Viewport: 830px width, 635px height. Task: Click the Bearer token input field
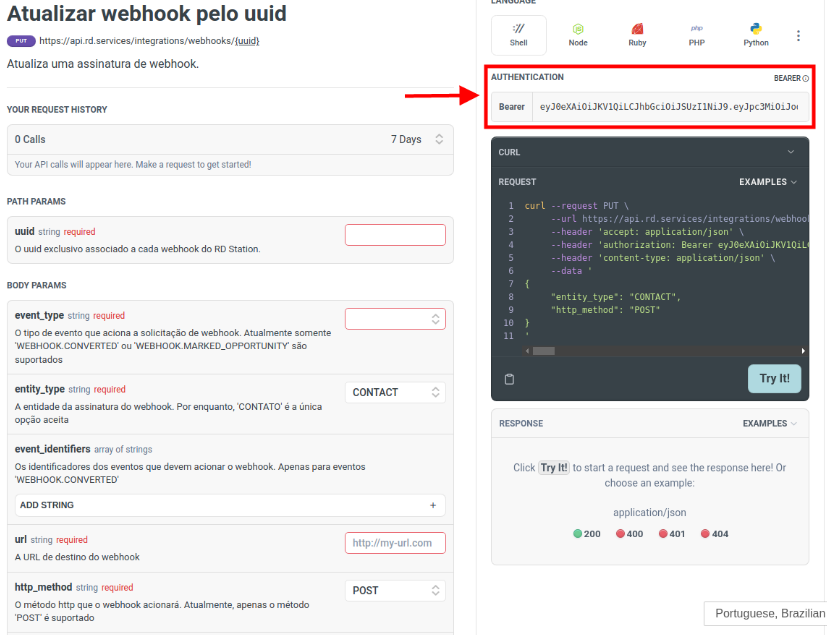point(670,107)
